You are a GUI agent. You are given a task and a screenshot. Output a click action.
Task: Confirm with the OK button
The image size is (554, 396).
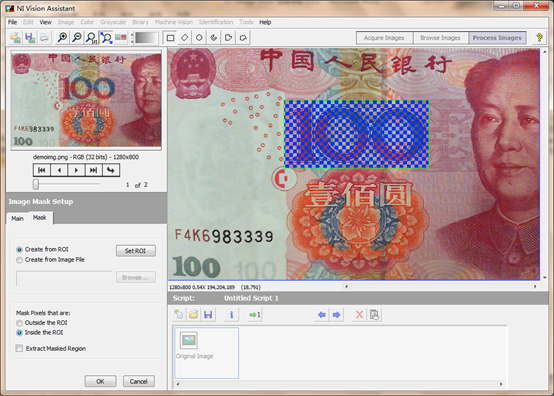tap(100, 381)
